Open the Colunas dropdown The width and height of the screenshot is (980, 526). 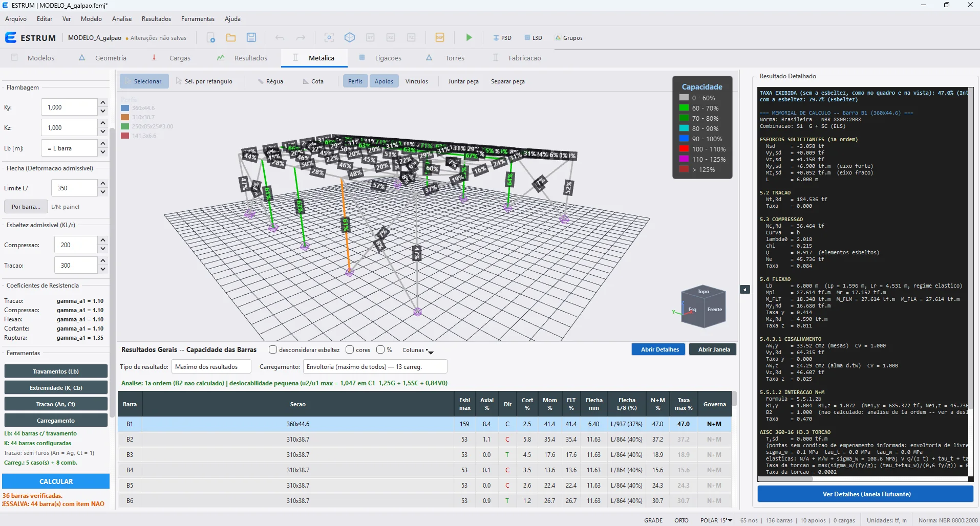pyautogui.click(x=418, y=350)
